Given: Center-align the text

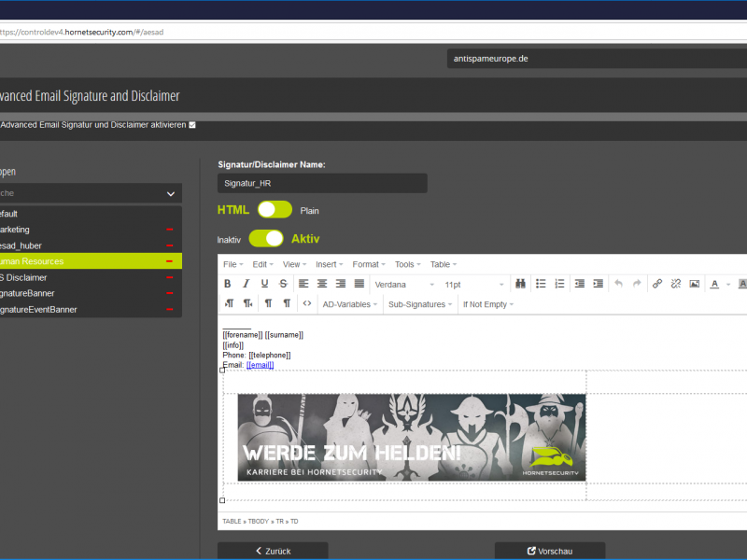Looking at the screenshot, I should click(322, 284).
